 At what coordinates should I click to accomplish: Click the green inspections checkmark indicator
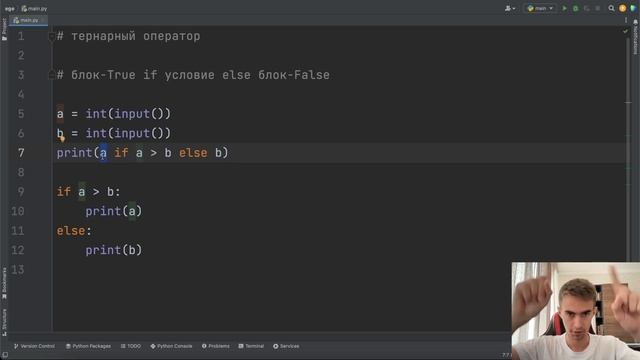[x=625, y=31]
